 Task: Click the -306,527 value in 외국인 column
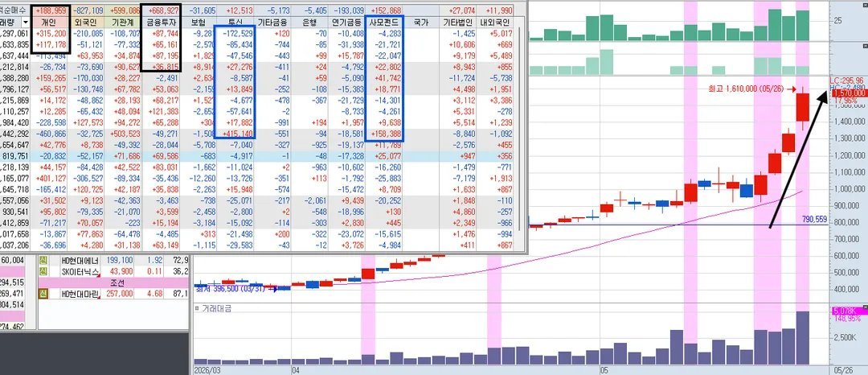click(88, 178)
